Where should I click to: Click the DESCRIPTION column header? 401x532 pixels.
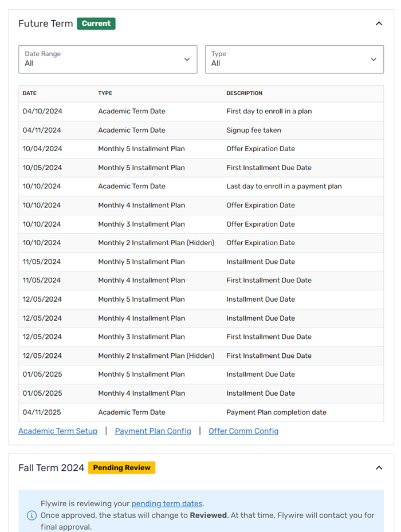tap(244, 93)
